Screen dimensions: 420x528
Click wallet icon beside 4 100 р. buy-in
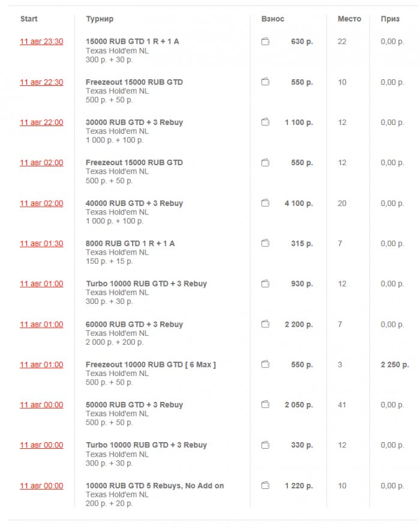point(265,204)
